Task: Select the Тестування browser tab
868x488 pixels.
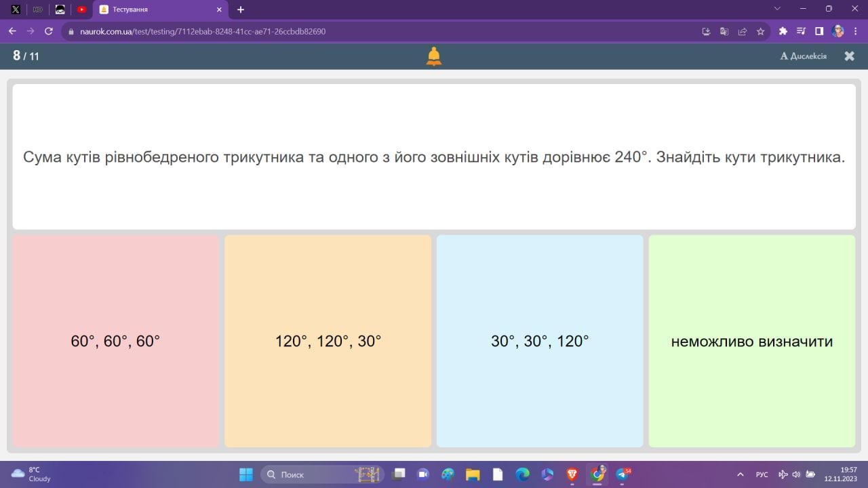Action: [x=161, y=9]
